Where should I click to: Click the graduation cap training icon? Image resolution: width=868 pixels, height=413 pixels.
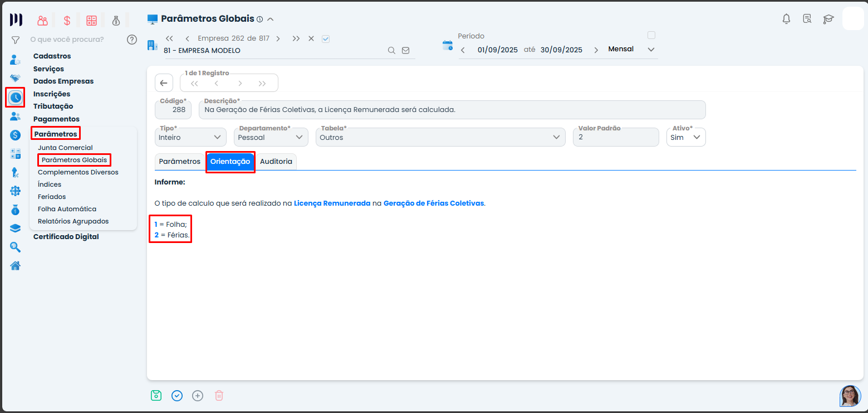click(x=828, y=19)
